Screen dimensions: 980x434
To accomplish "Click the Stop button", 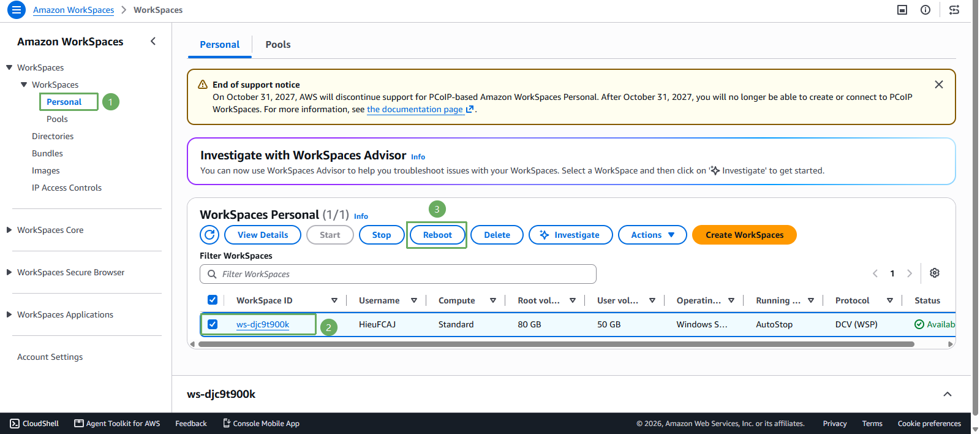I will coord(382,235).
